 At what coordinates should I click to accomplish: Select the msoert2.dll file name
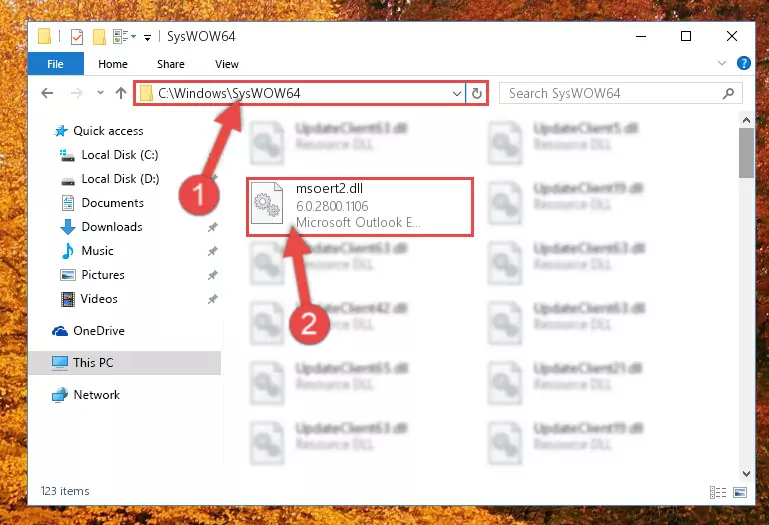point(330,189)
